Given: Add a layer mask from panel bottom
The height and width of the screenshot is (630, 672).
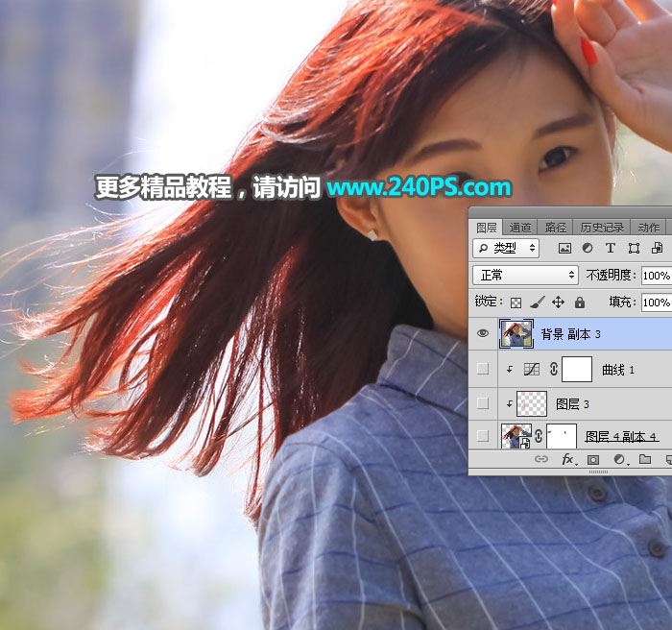Looking at the screenshot, I should [x=593, y=460].
